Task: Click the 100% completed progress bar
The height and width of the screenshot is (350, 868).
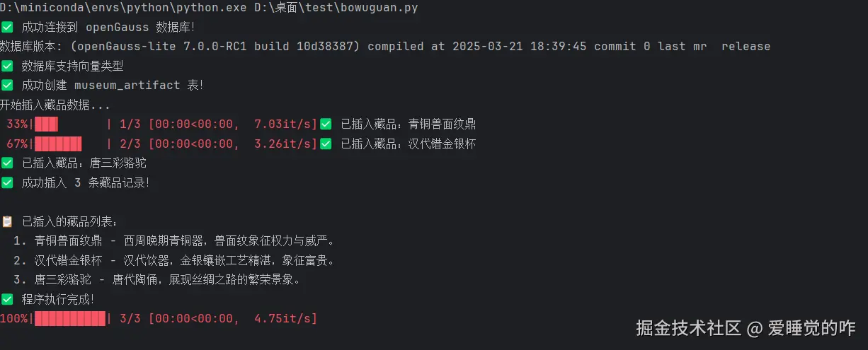Action: [x=70, y=319]
